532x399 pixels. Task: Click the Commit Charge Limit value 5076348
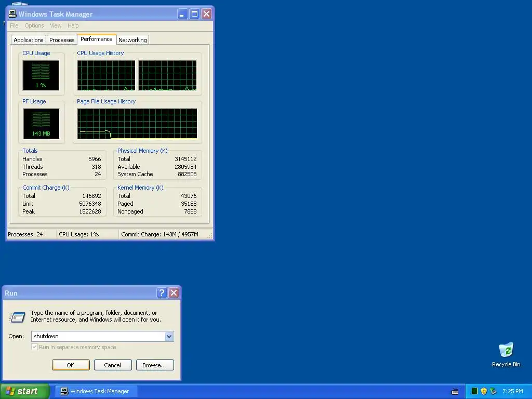[x=90, y=204]
